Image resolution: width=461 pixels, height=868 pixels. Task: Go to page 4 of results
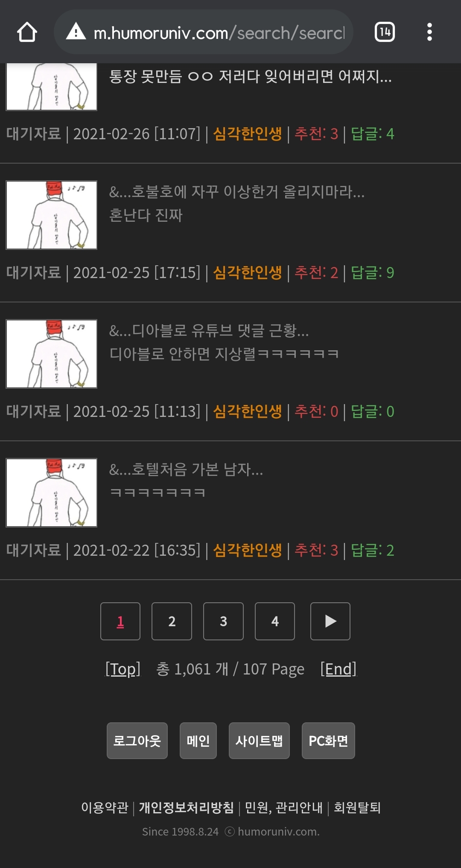pos(275,621)
